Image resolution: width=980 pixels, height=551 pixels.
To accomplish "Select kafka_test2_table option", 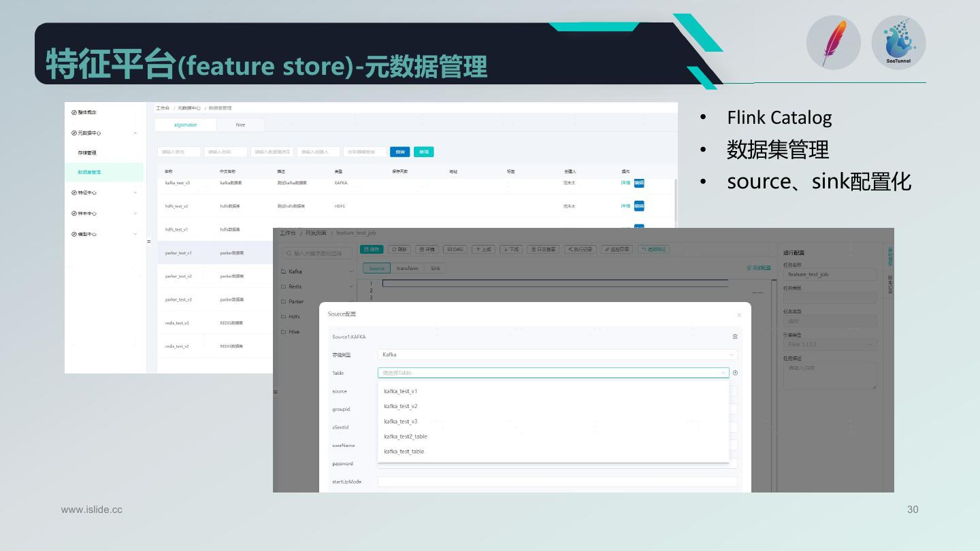I will pyautogui.click(x=406, y=437).
